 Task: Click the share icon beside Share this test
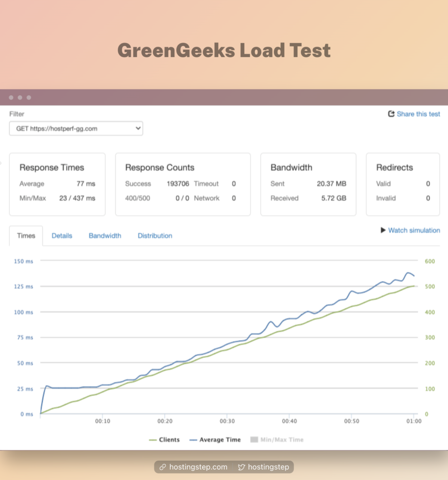point(391,114)
